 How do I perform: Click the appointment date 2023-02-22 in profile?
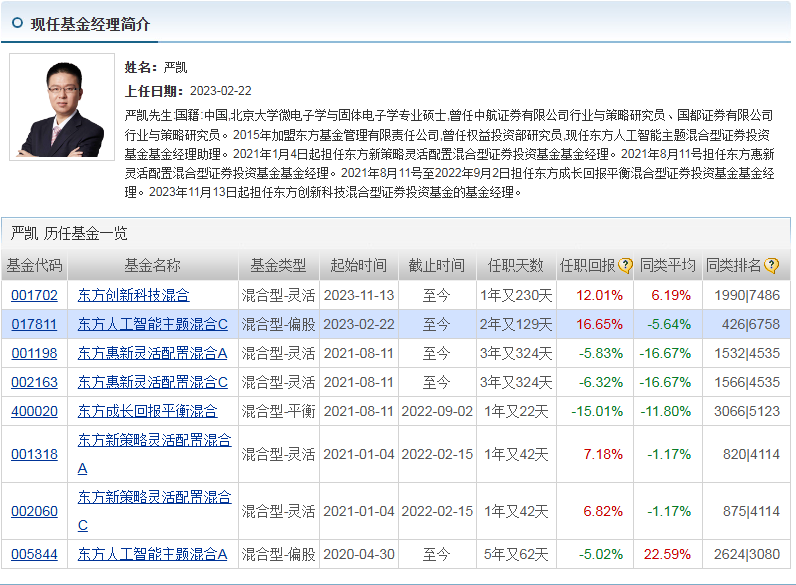(x=221, y=91)
